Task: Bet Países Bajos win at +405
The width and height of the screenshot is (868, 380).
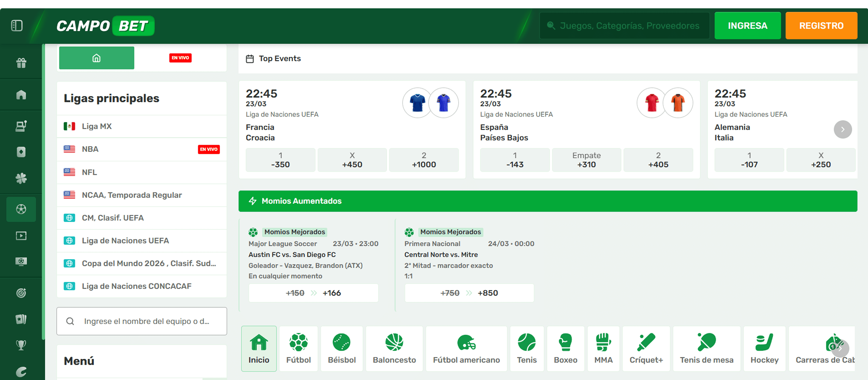Action: pos(658,160)
